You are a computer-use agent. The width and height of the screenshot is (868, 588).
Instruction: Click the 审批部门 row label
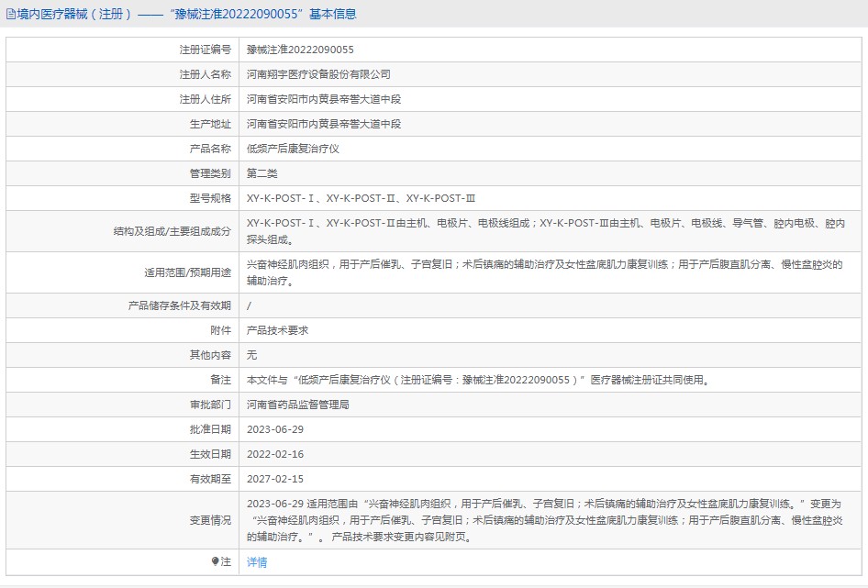click(210, 405)
